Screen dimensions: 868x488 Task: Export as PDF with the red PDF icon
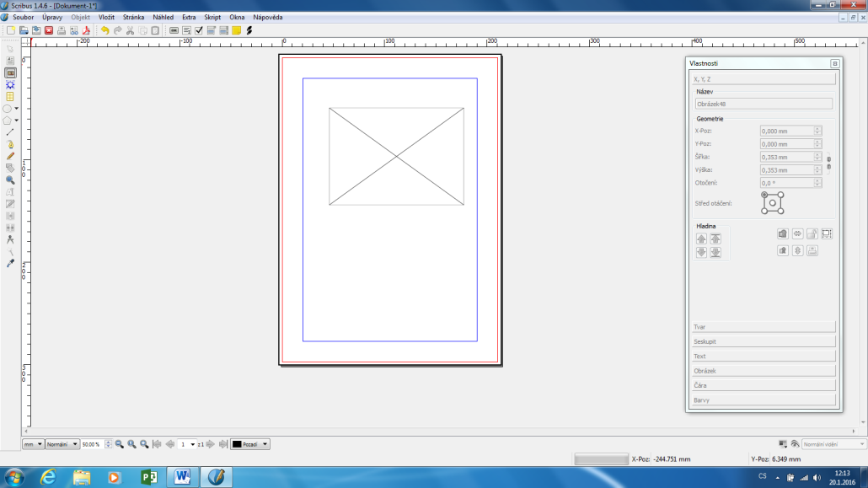[86, 30]
